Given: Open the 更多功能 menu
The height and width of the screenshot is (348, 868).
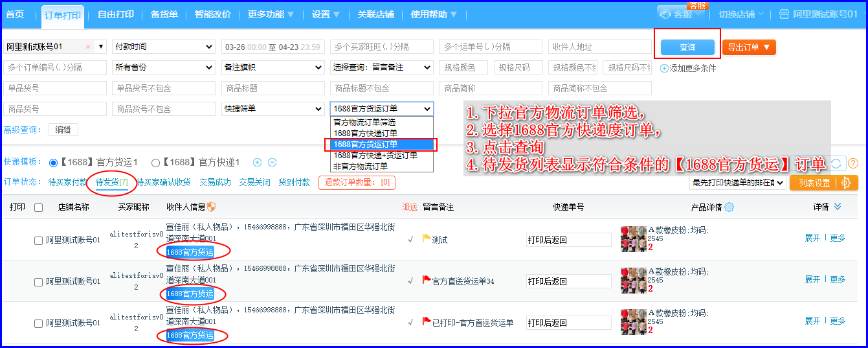Looking at the screenshot, I should tap(271, 14).
